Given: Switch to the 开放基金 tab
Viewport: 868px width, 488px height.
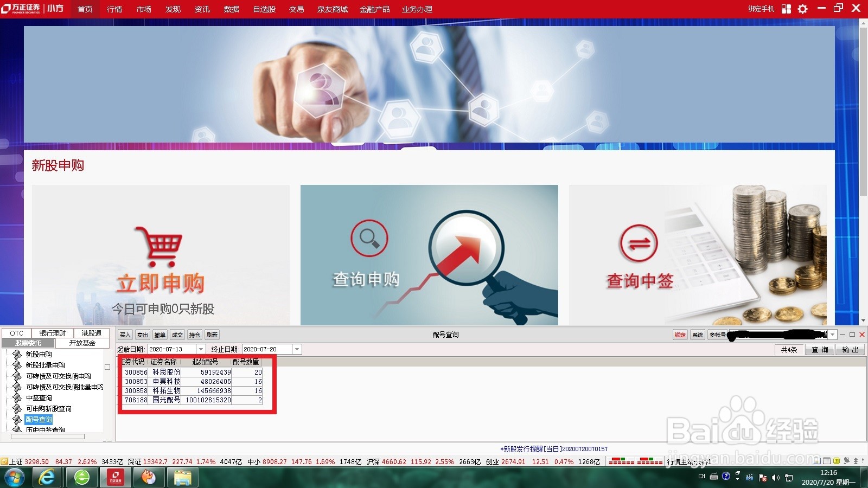Looking at the screenshot, I should (x=82, y=343).
